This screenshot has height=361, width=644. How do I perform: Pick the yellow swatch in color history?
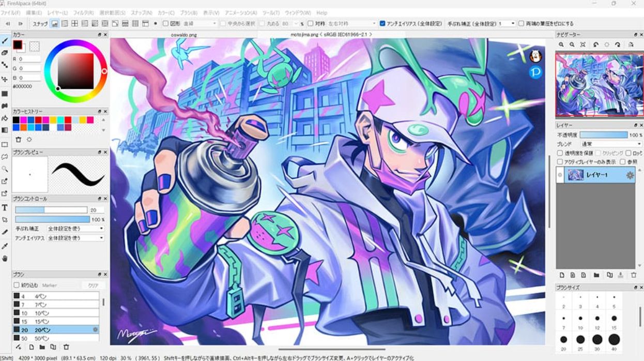(53, 120)
